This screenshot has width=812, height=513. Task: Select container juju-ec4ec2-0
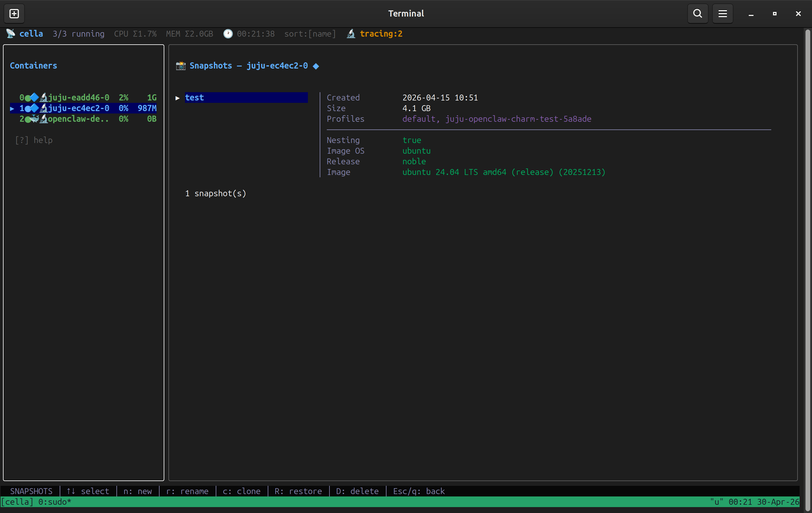click(x=83, y=108)
